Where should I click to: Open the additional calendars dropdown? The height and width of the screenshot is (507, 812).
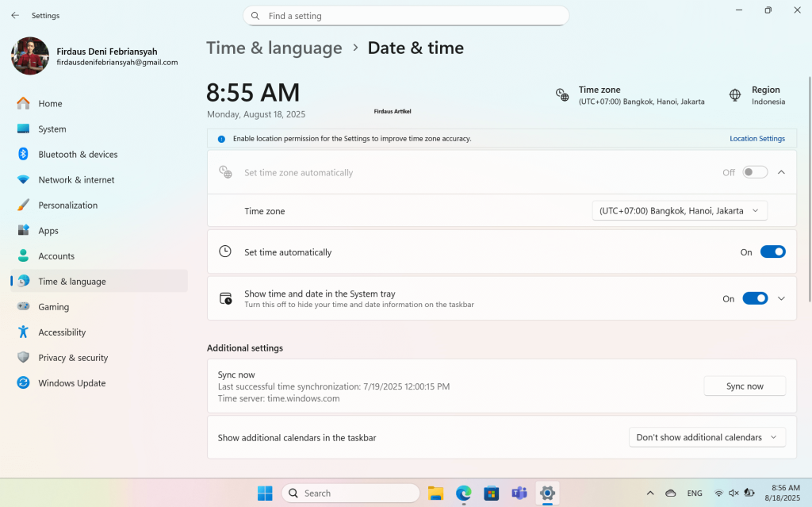[707, 437]
